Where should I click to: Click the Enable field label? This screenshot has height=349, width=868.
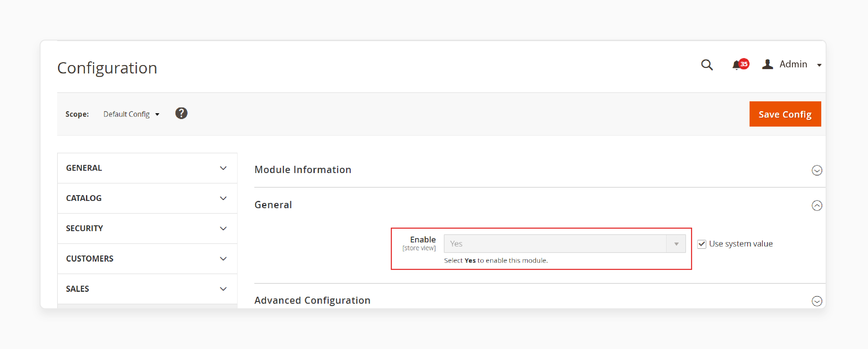[423, 240]
